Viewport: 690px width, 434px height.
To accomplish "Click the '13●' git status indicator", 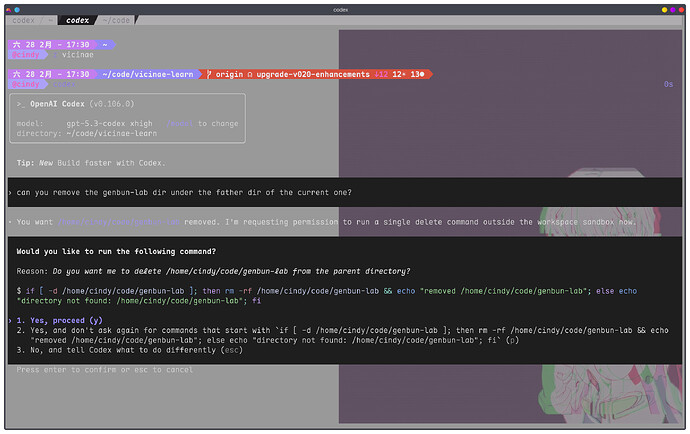I will [x=417, y=74].
